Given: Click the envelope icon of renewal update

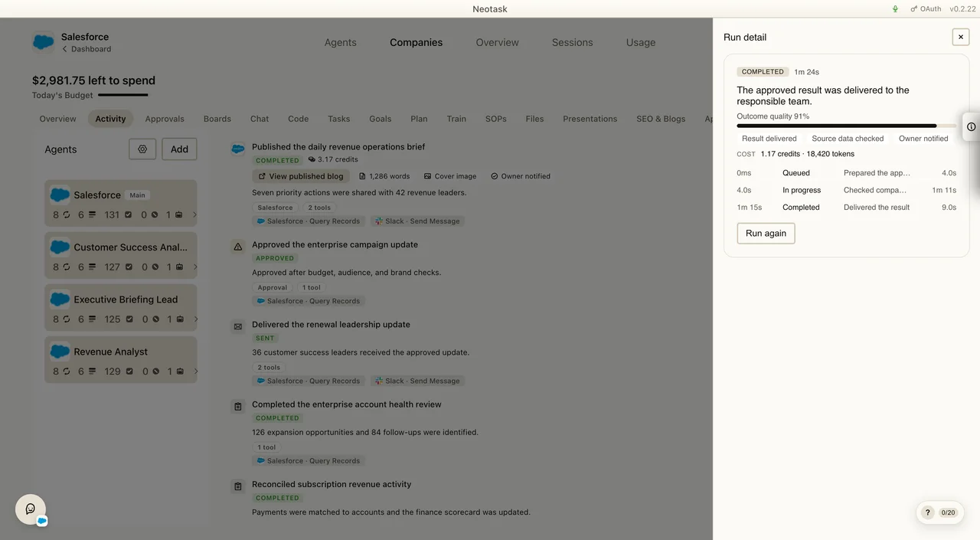Looking at the screenshot, I should [x=238, y=326].
